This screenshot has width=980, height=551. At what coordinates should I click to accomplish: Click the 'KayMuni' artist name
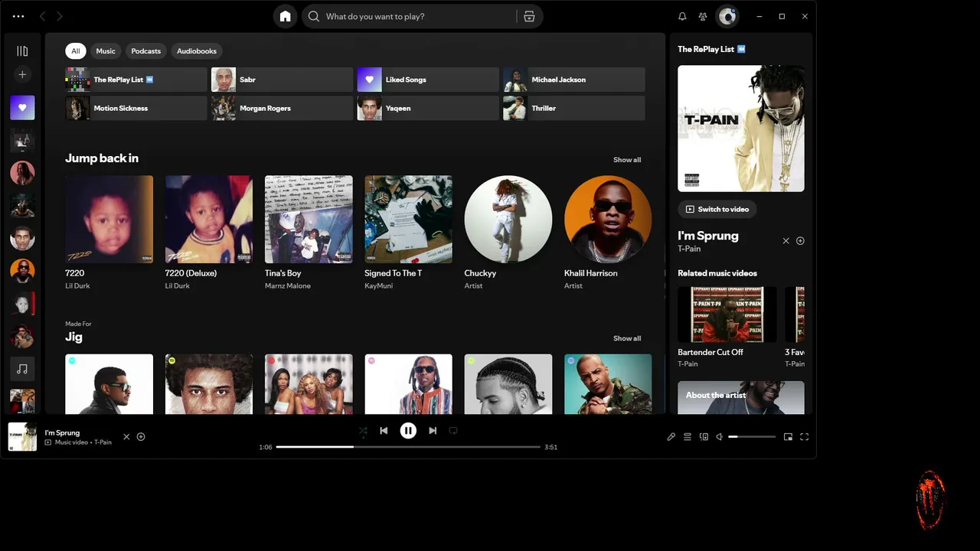click(378, 286)
